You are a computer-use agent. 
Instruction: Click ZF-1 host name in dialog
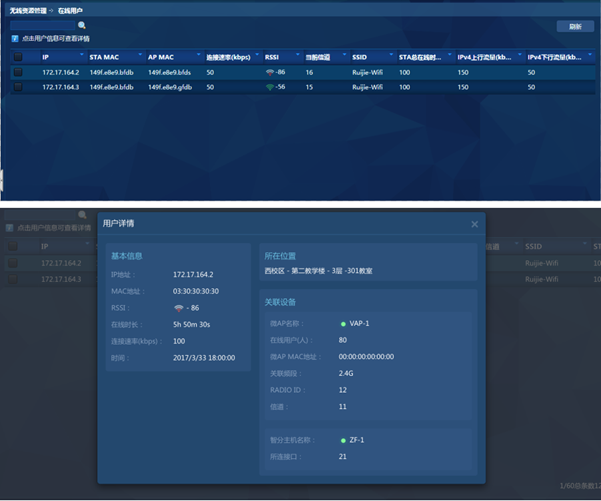click(356, 440)
